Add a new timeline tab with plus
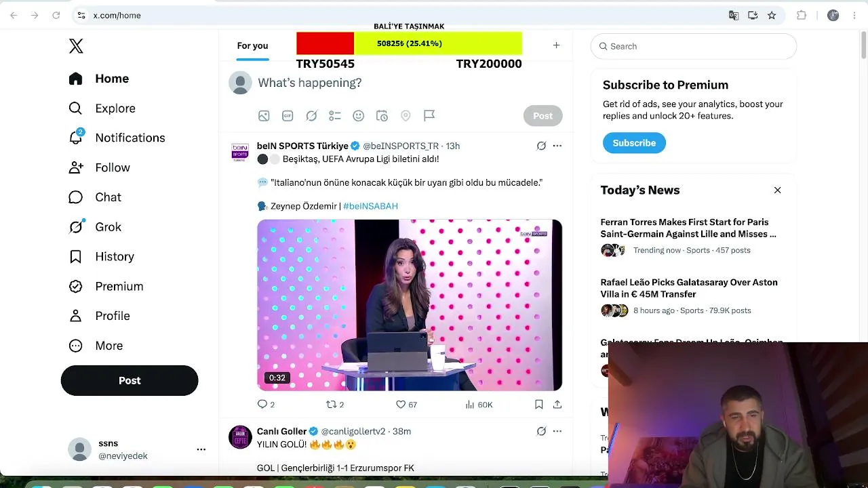 556,45
